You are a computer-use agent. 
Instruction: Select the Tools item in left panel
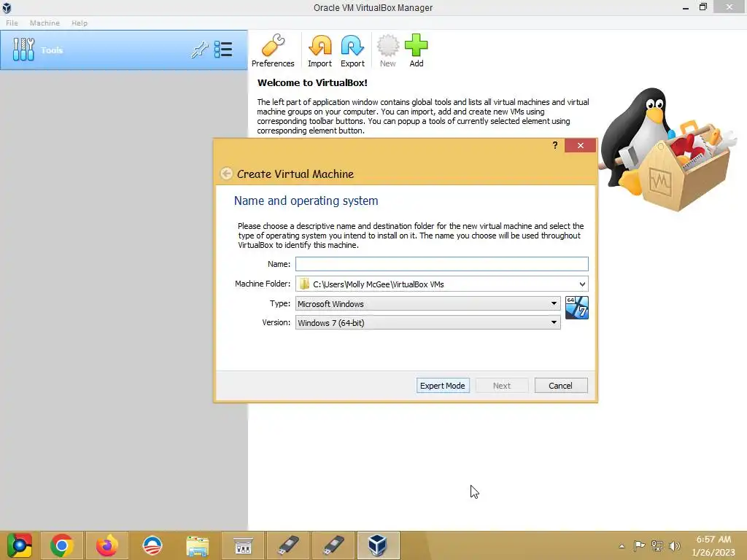(x=124, y=50)
